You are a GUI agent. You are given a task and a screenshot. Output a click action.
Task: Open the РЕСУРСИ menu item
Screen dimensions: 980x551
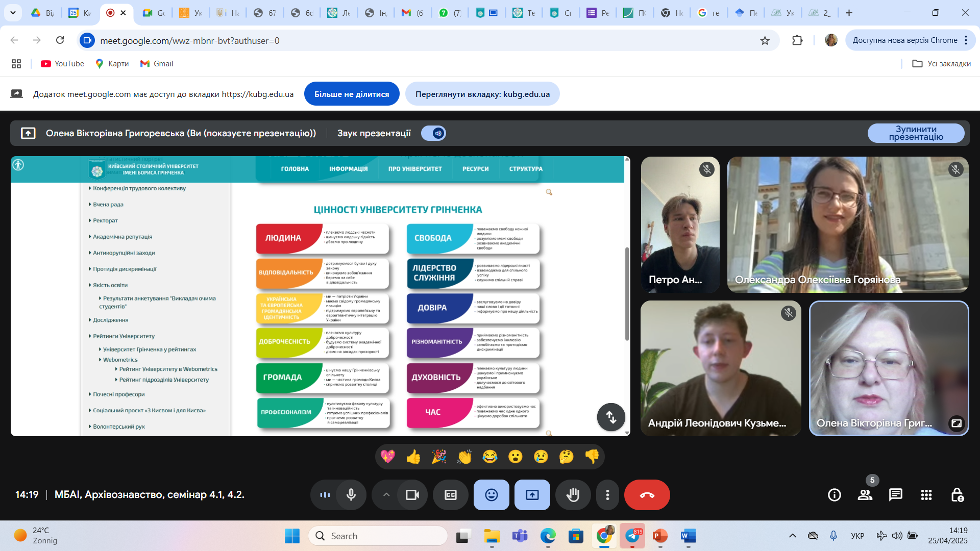click(x=475, y=169)
